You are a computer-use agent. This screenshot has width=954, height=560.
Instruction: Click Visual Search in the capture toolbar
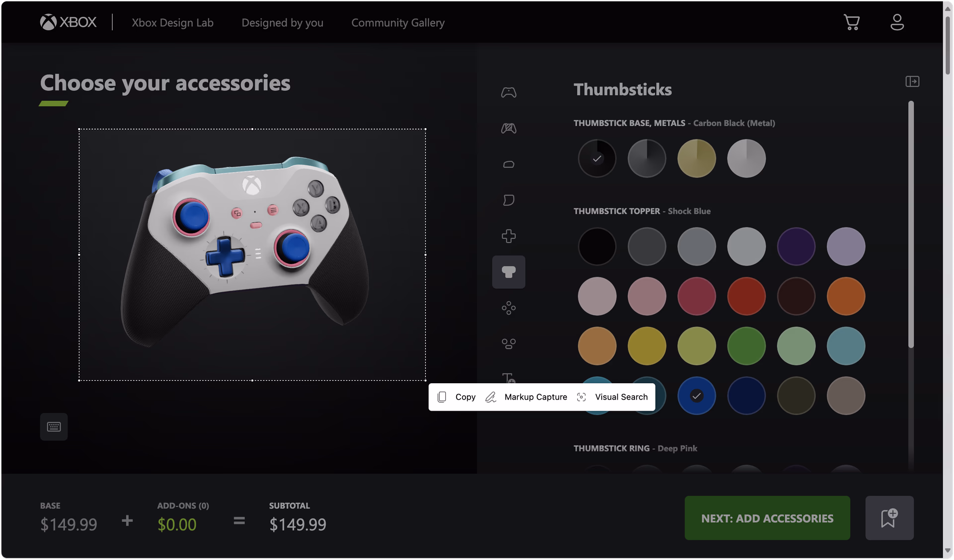pyautogui.click(x=612, y=397)
